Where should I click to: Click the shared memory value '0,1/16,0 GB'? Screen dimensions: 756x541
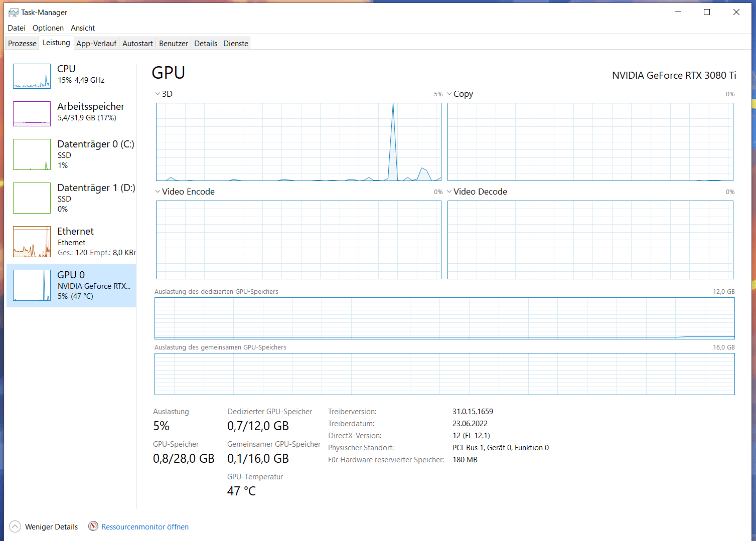pyautogui.click(x=258, y=459)
